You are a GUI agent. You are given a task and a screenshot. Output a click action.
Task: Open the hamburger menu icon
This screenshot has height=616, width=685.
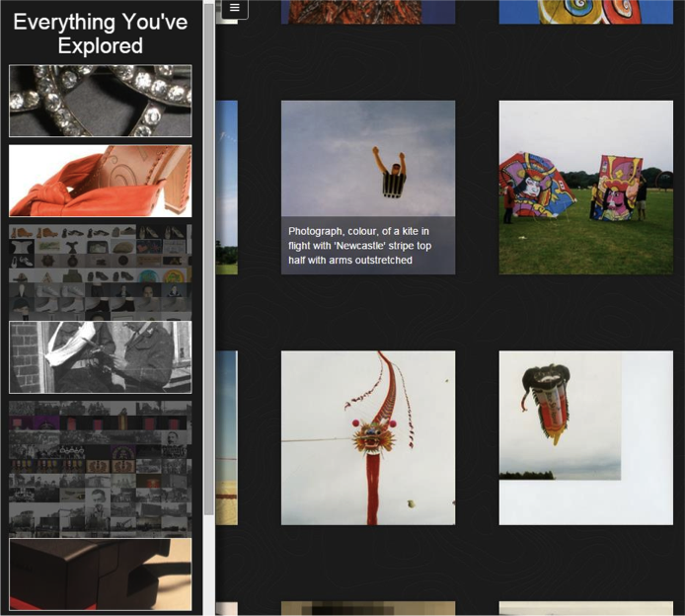(x=234, y=8)
